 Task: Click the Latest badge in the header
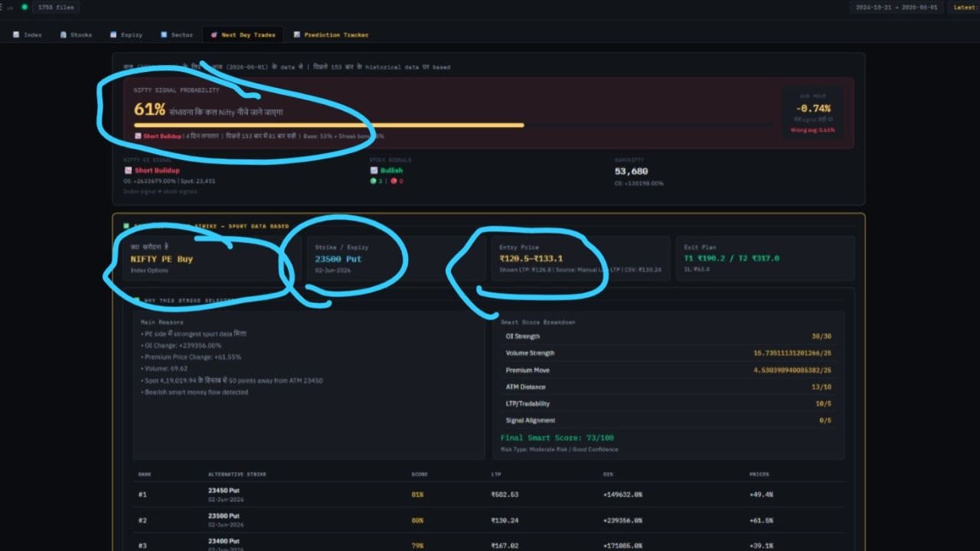pyautogui.click(x=965, y=7)
